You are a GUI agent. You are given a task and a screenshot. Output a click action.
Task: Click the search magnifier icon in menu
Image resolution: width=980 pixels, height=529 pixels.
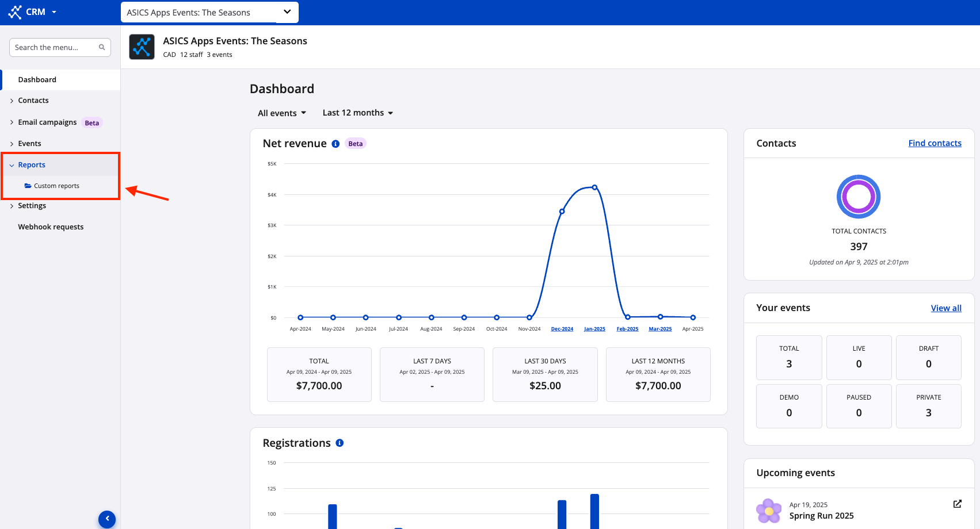(x=102, y=48)
